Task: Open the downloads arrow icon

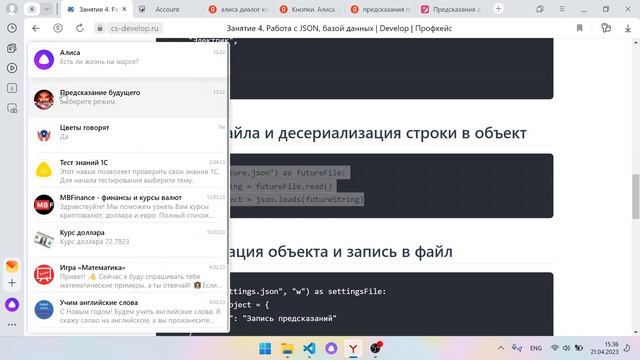Action: [628, 28]
